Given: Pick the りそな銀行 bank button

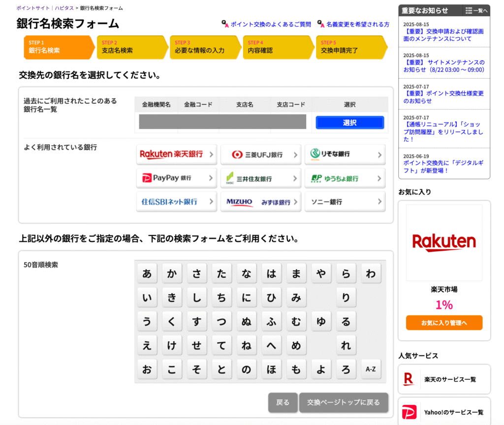Looking at the screenshot, I should pyautogui.click(x=345, y=155).
